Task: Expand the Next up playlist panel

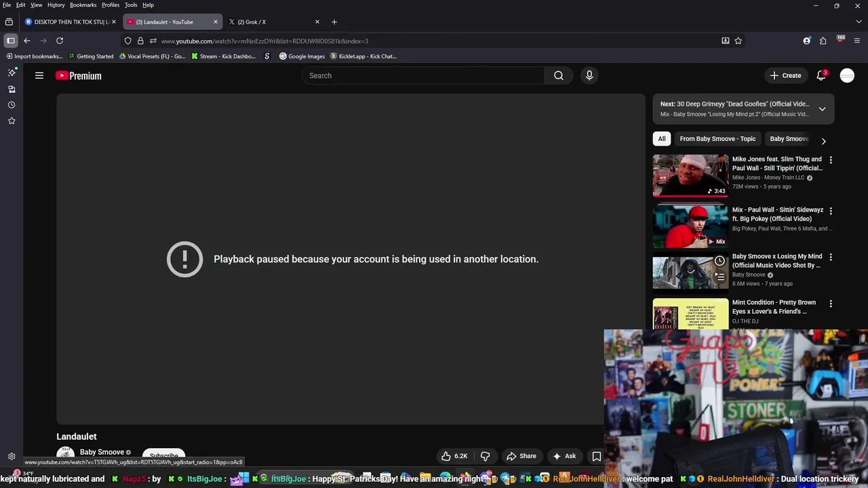Action: (x=822, y=109)
